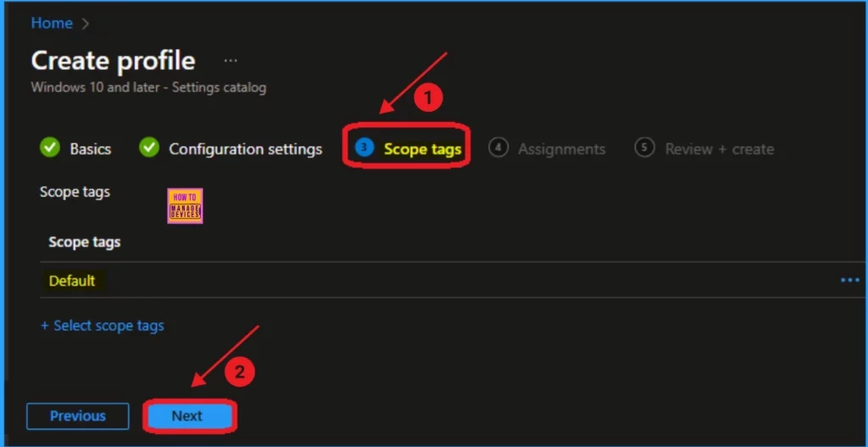
Task: Click the green checkmark beside Configuration settings
Action: click(x=149, y=148)
